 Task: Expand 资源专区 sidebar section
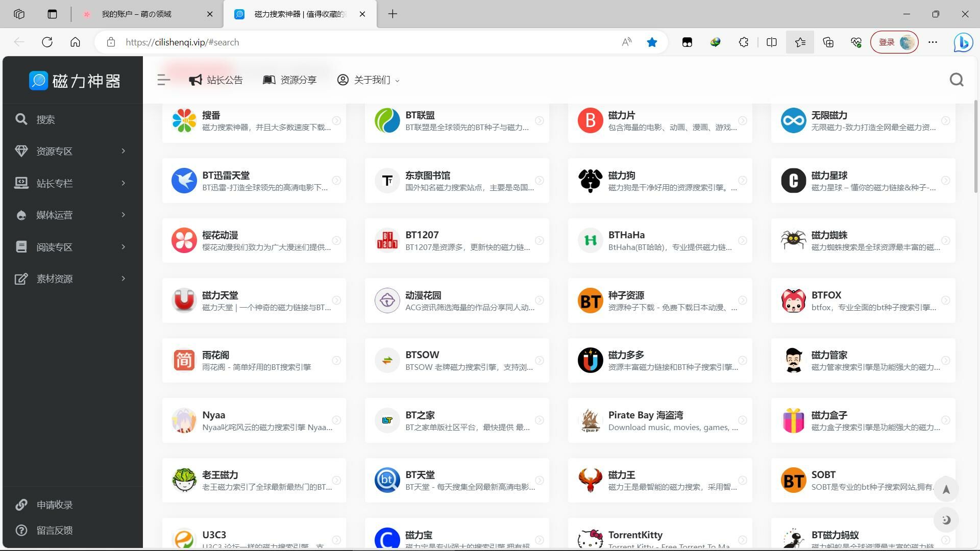[x=71, y=151]
